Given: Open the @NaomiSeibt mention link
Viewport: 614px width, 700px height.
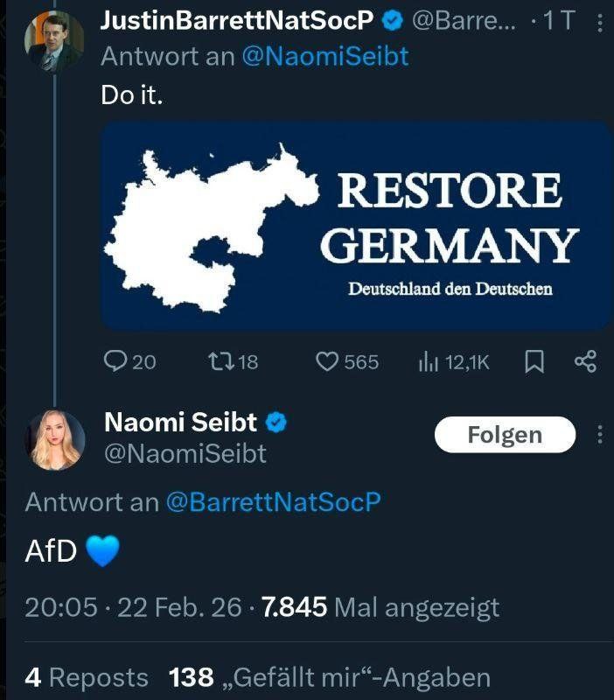Looking at the screenshot, I should [x=324, y=56].
